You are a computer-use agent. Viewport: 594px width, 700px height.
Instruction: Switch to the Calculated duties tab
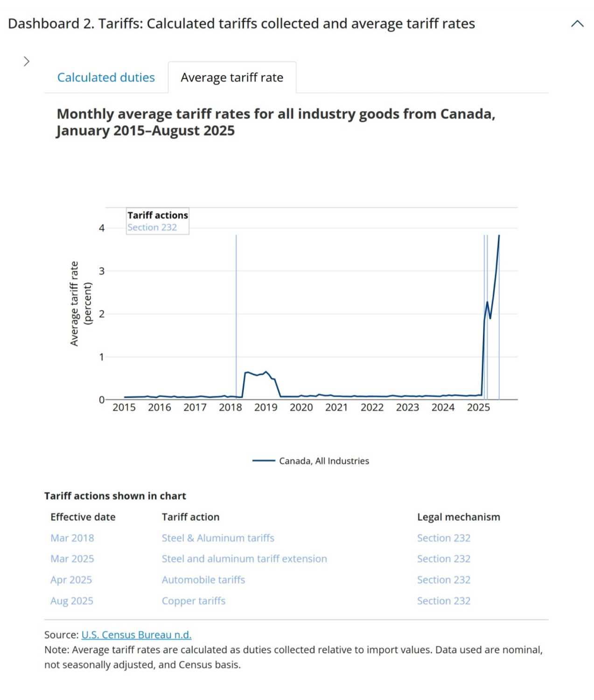106,77
